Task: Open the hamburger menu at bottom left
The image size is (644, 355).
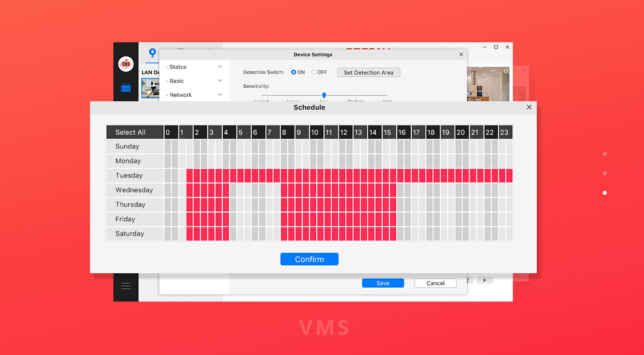Action: 126,287
